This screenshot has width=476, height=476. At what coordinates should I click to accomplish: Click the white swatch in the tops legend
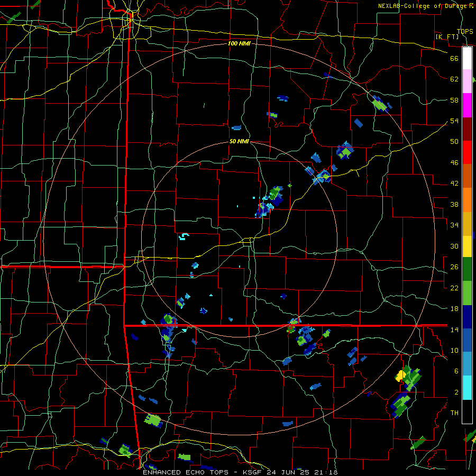(467, 58)
